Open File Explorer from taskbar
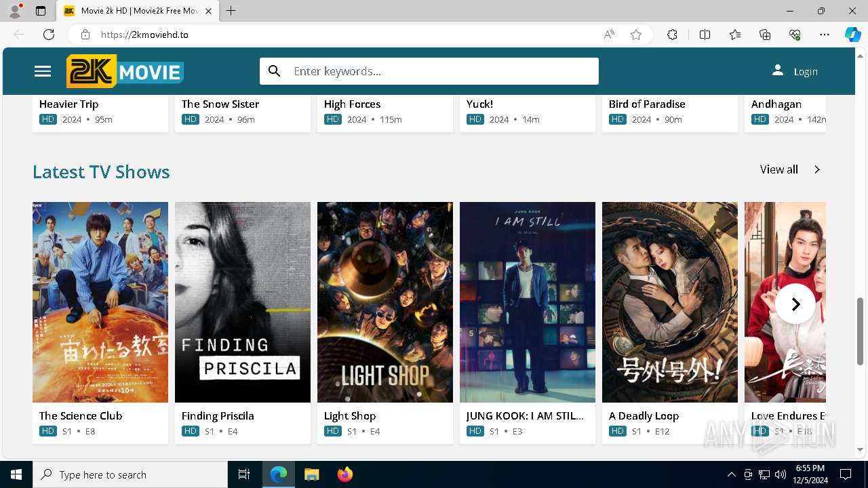868x488 pixels. point(312,474)
